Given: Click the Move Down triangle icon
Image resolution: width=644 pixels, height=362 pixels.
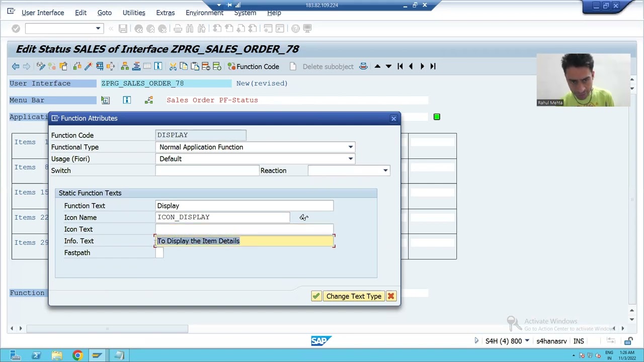Looking at the screenshot, I should tap(388, 66).
